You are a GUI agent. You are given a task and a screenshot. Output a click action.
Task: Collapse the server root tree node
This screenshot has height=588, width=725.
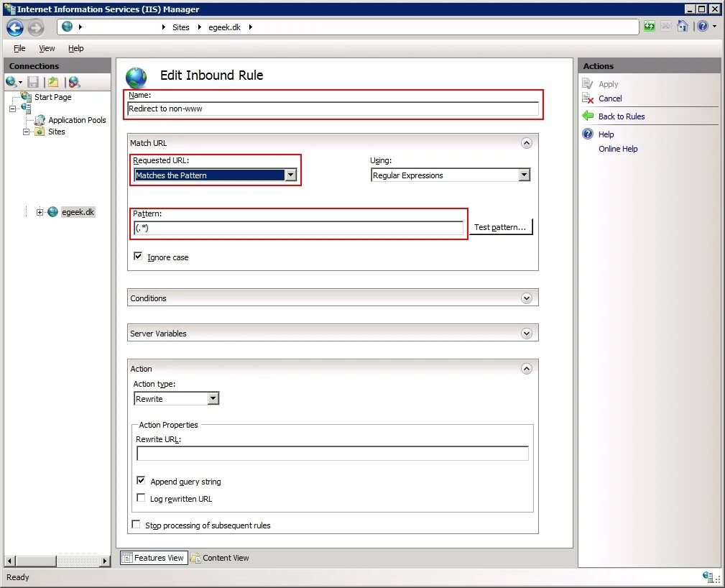click(12, 109)
